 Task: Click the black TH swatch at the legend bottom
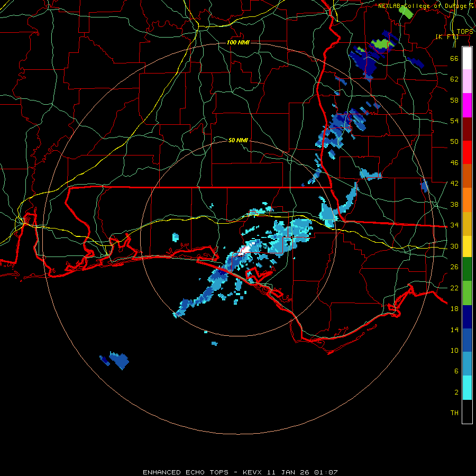pos(467,411)
